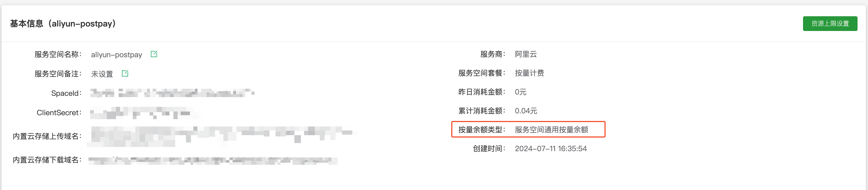Click the 0.04元 cumulative consumption amount
Viewport: 868px width, 190px height.
pyautogui.click(x=526, y=111)
